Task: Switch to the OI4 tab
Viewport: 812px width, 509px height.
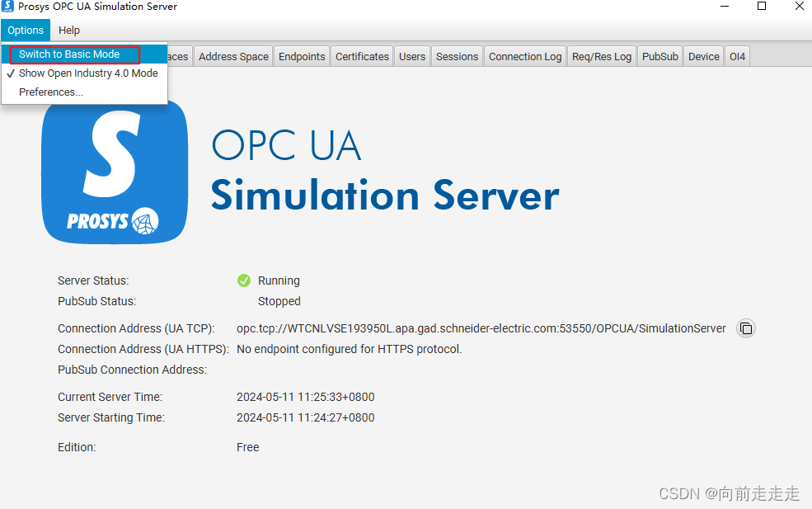Action: click(x=738, y=56)
